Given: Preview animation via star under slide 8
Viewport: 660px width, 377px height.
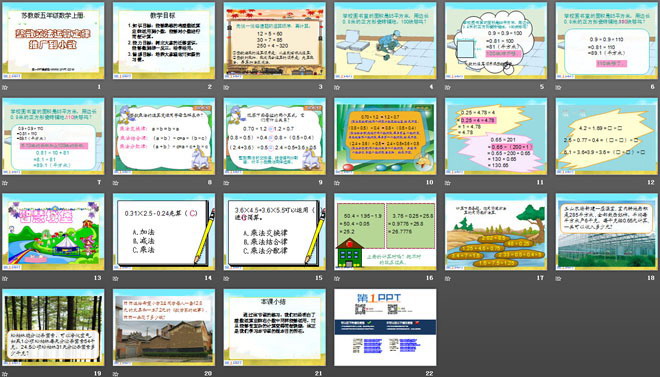Looking at the screenshot, I should (x=115, y=183).
